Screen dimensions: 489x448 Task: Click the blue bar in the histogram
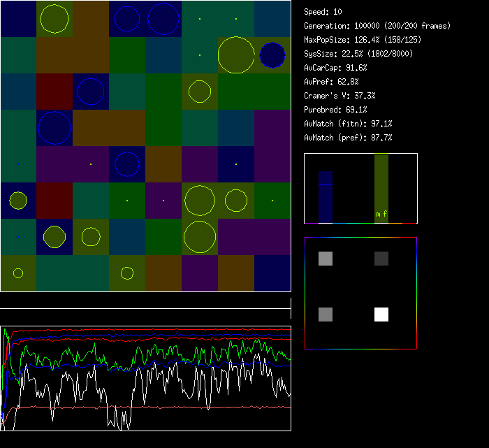(x=326, y=197)
